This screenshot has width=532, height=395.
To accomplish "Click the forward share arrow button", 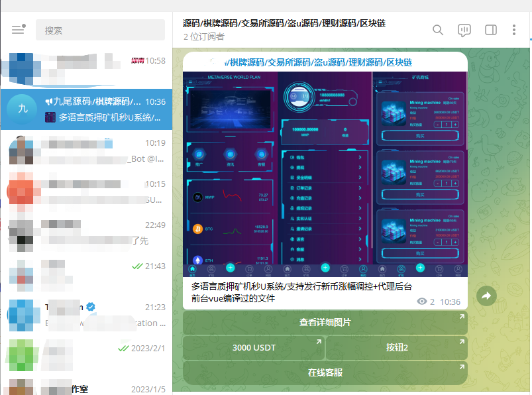I will coord(486,296).
